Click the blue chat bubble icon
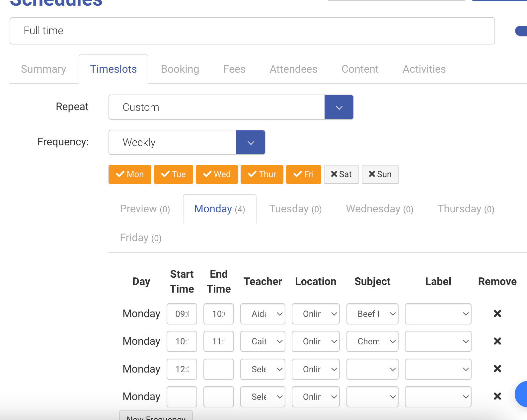Image resolution: width=527 pixels, height=420 pixels. pos(522,394)
